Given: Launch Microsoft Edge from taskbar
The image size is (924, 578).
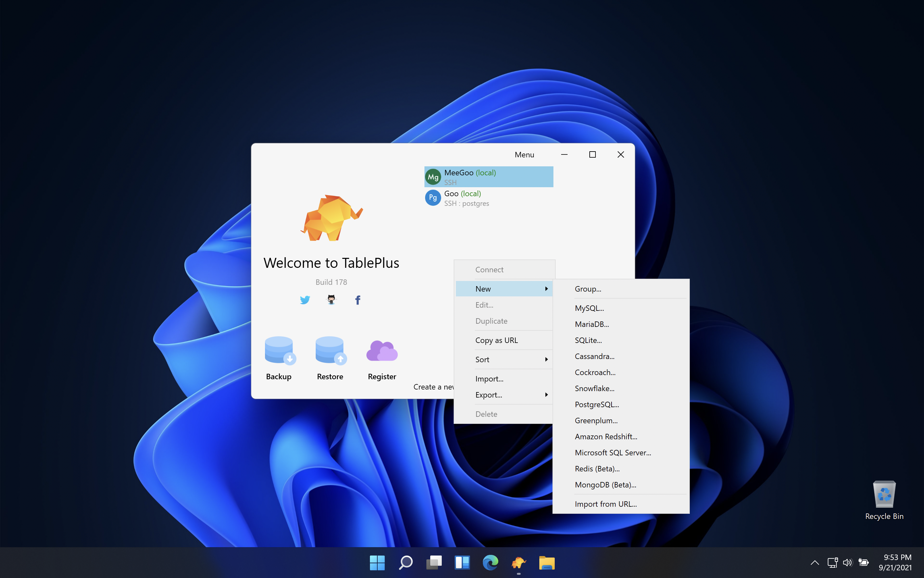Looking at the screenshot, I should [490, 562].
